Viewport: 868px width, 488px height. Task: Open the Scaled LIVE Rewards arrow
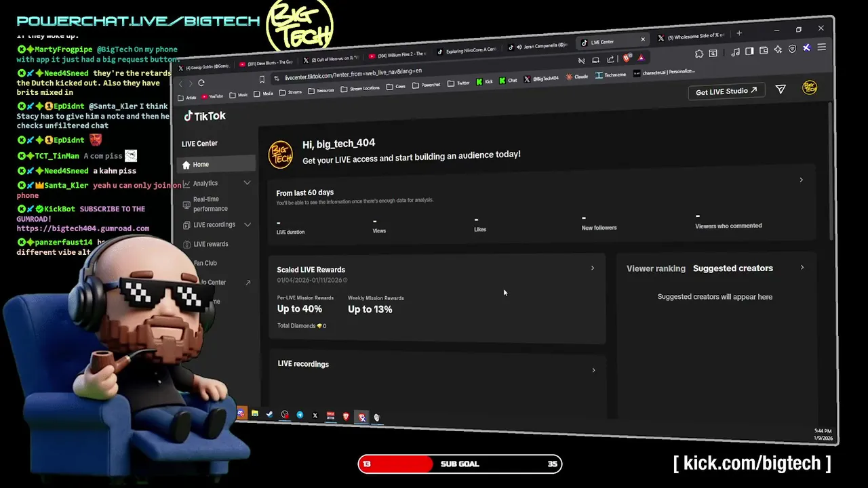pos(592,268)
